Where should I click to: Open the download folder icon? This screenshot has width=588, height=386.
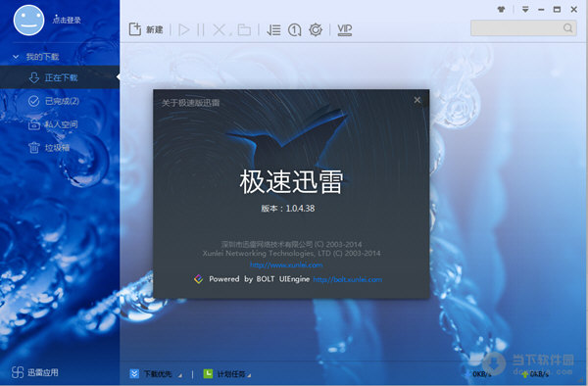(244, 29)
